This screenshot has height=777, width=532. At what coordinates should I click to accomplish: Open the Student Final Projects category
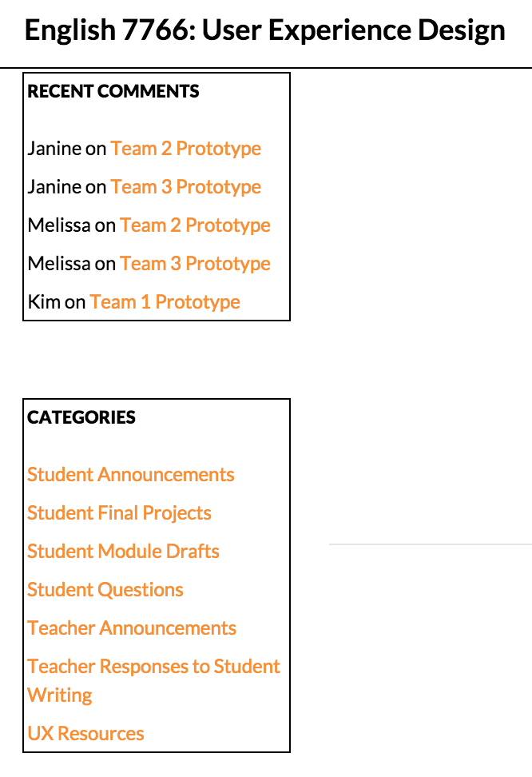point(119,512)
